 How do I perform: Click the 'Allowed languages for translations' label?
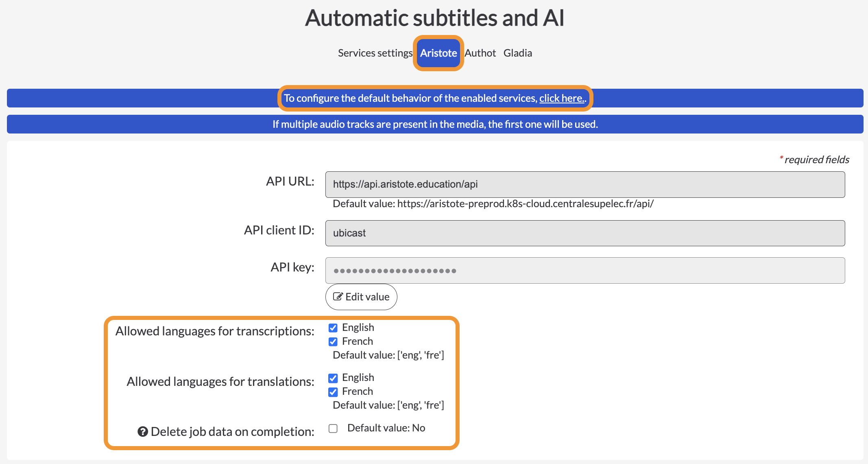[x=220, y=381]
